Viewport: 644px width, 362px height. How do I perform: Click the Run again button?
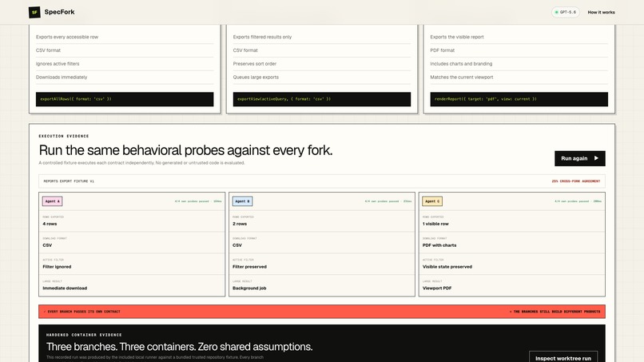click(579, 158)
